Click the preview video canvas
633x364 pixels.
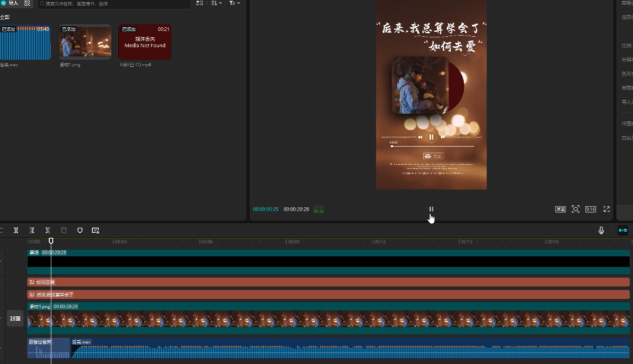(431, 94)
